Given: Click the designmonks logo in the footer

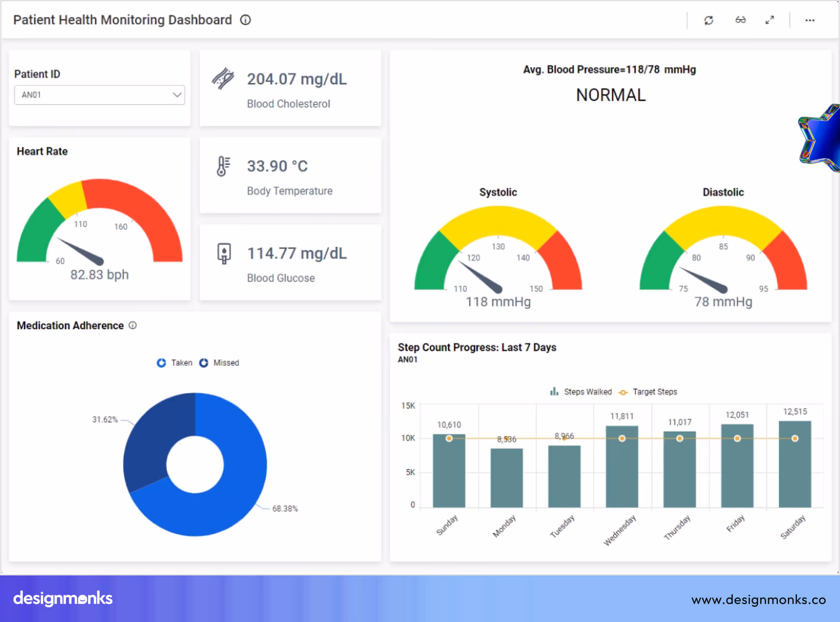Looking at the screenshot, I should click(x=62, y=598).
